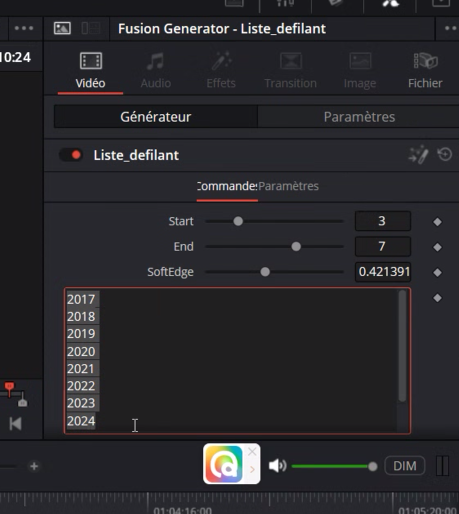
Task: Expand the Q overlay orange arrow
Action: click(252, 469)
